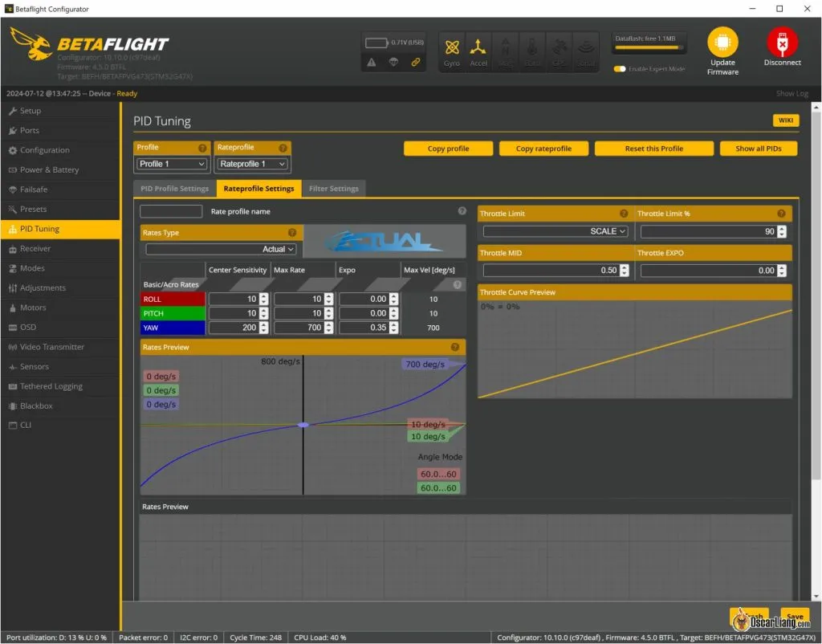Adjust the ROLL Center Sensitivity stepper
Image resolution: width=822 pixels, height=644 pixels.
point(263,299)
